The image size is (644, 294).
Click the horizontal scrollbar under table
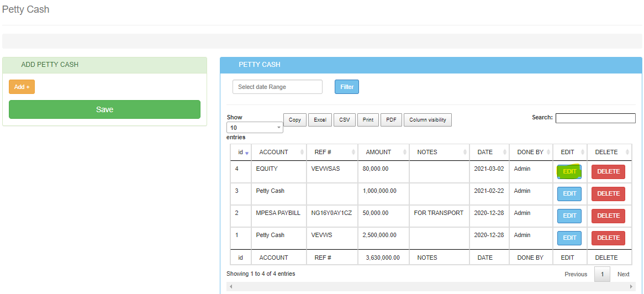click(x=431, y=287)
